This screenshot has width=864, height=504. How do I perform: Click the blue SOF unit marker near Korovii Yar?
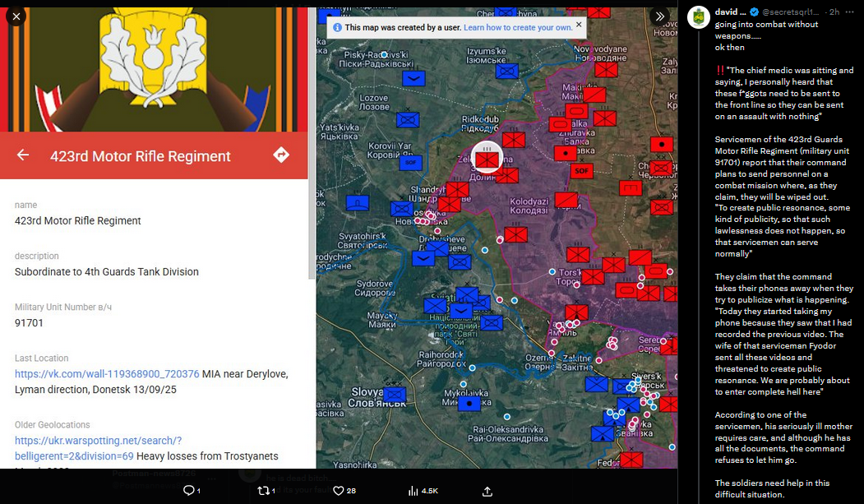click(410, 163)
